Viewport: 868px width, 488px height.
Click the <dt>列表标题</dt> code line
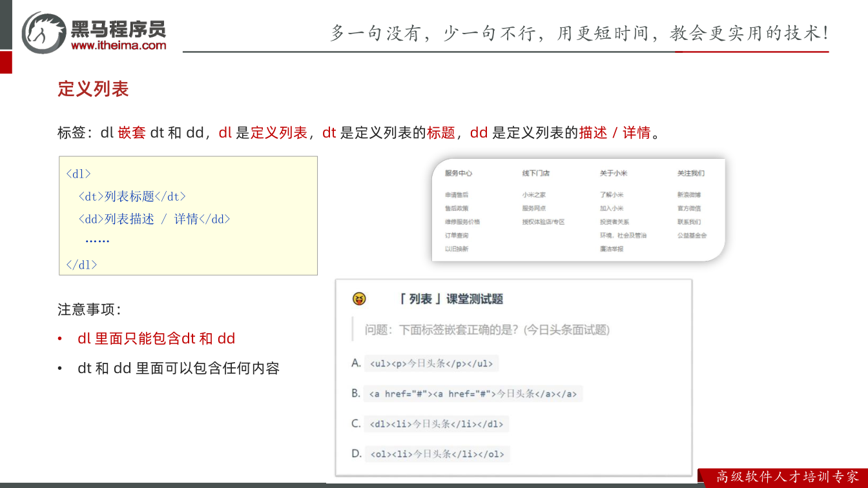click(x=132, y=196)
